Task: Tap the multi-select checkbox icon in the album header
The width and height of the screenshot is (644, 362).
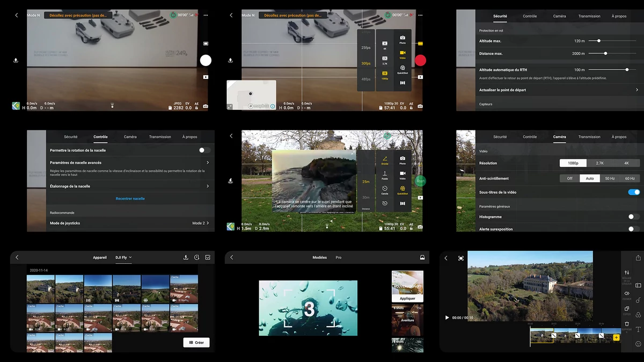Action: [208, 257]
